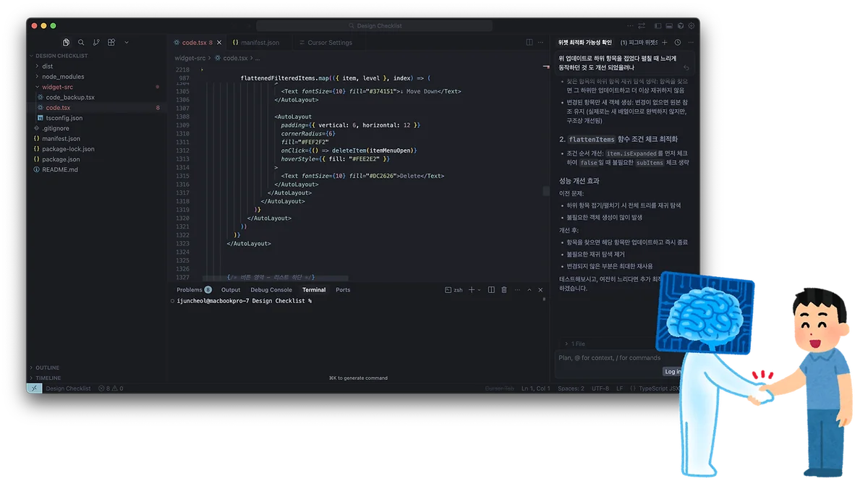Screen dimensions: 868x484
Task: Open the Explorer files view icon
Action: pos(66,43)
